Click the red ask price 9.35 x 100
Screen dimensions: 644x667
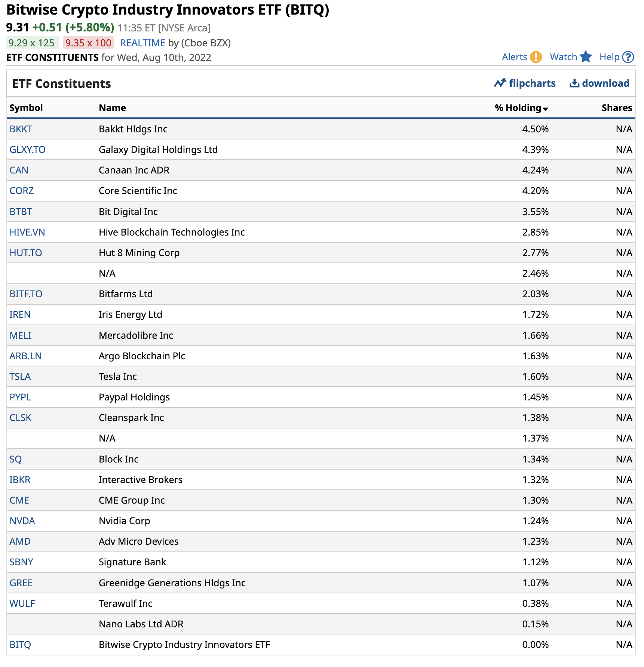pyautogui.click(x=88, y=43)
